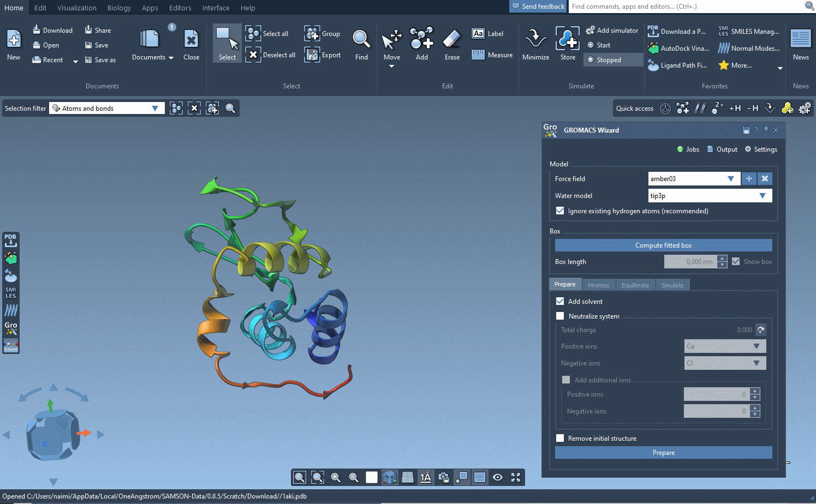Click the camera screenshot icon in bottom toolbar
The image size is (816, 504).
point(444,478)
